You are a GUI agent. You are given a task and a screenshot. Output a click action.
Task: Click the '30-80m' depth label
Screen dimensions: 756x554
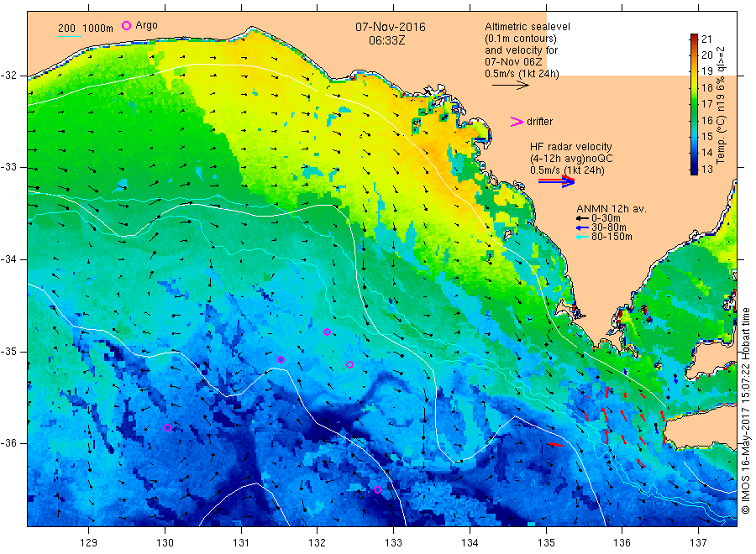click(609, 227)
